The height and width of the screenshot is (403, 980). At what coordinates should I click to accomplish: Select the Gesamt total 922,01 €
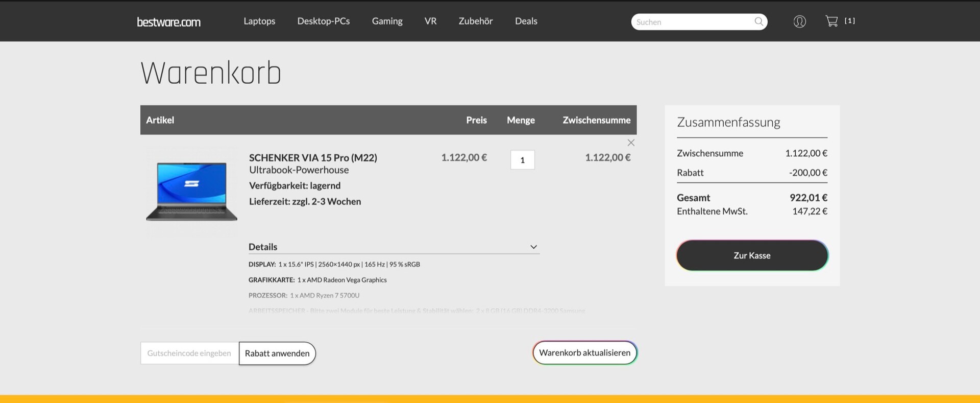click(x=808, y=198)
